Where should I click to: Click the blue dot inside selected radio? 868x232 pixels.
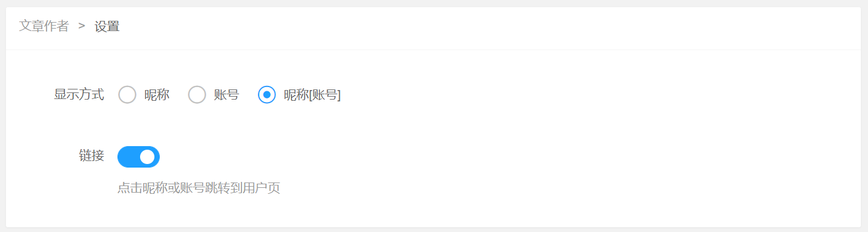[x=266, y=94]
